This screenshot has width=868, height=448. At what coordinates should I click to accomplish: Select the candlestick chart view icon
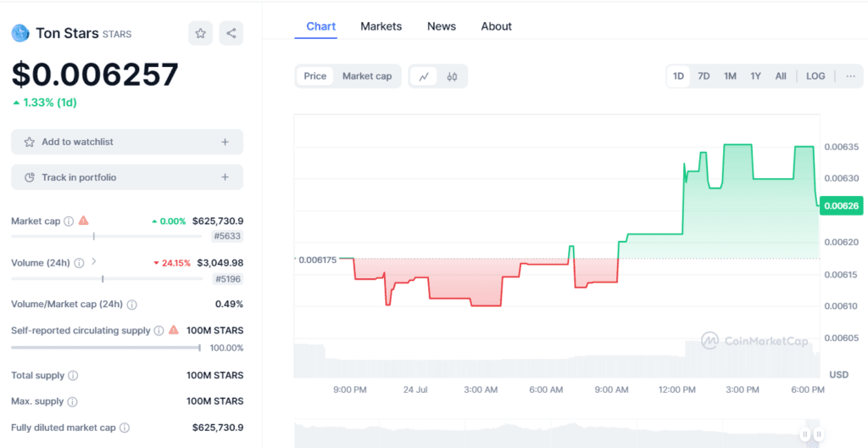click(452, 76)
